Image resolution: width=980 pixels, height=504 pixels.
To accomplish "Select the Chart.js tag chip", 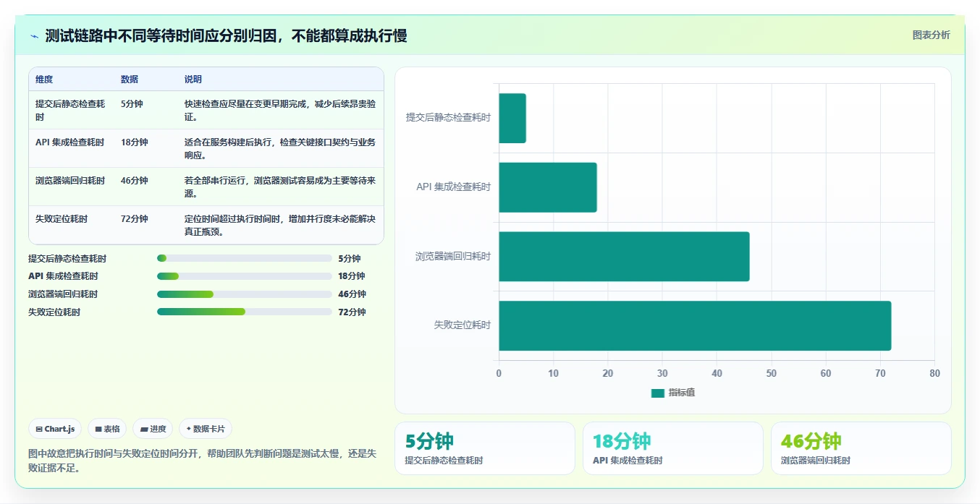I will tap(56, 429).
